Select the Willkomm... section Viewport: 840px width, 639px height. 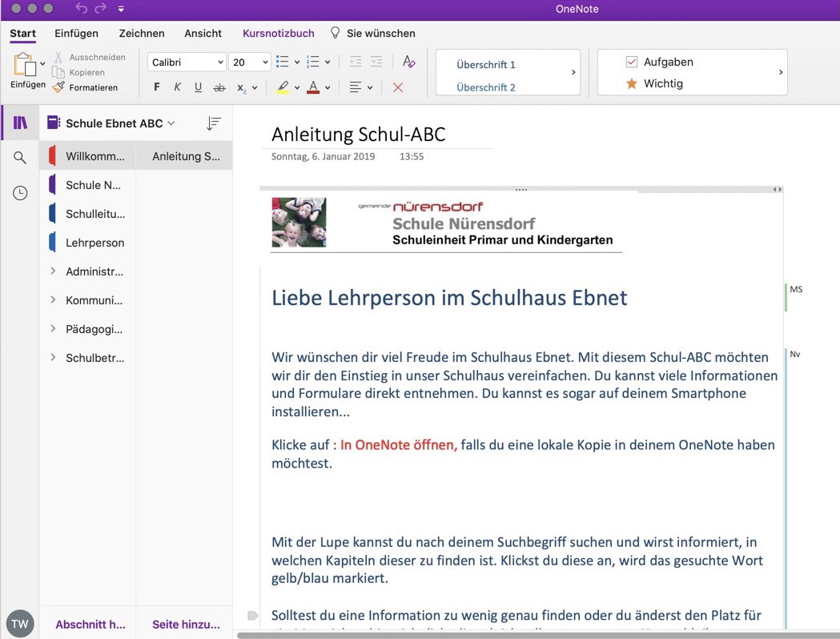coord(88,156)
